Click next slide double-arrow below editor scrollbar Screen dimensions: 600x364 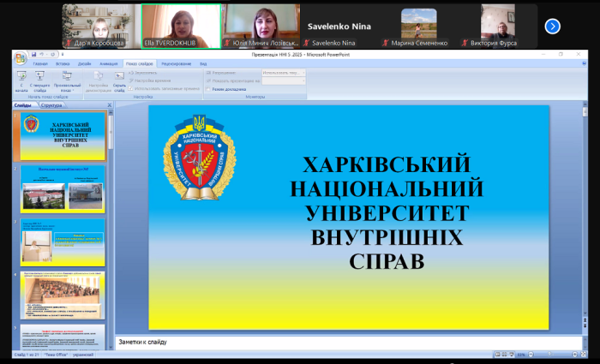585,326
